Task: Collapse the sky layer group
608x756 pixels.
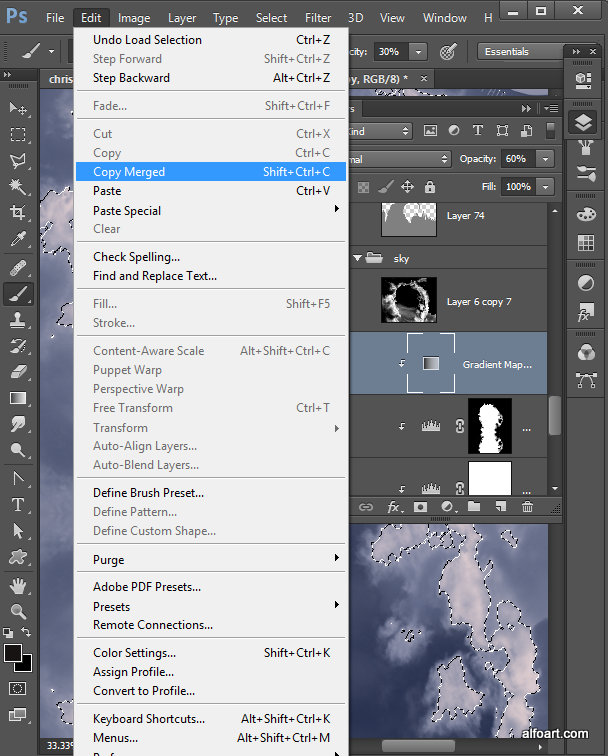Action: 357,258
